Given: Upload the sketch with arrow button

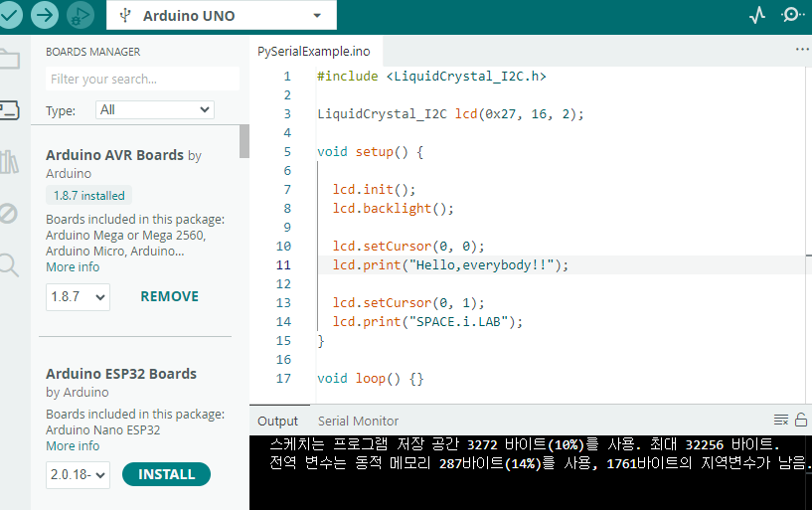Looking at the screenshot, I should (45, 15).
